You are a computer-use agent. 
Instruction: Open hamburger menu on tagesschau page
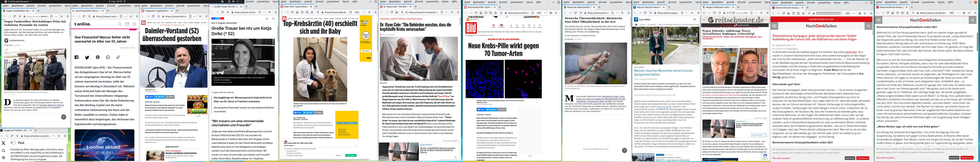pyautogui.click(x=694, y=19)
